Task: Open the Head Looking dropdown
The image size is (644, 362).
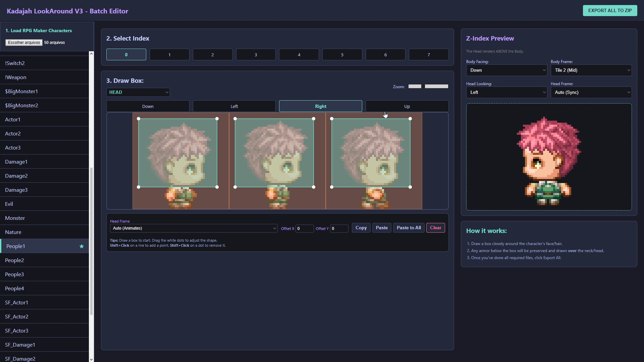Action: [506, 93]
